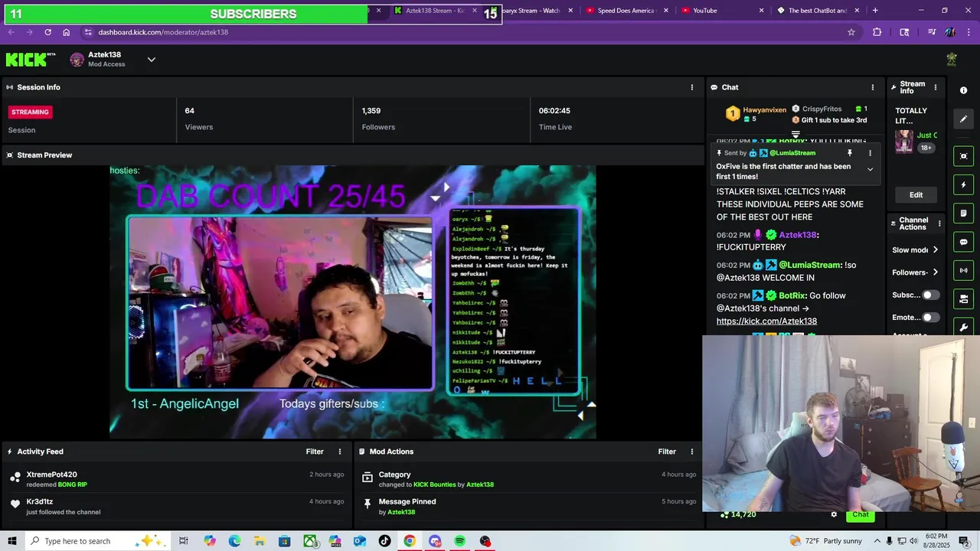Click the broadcast signal sidebar icon
This screenshot has width=980, height=551.
coord(964,270)
